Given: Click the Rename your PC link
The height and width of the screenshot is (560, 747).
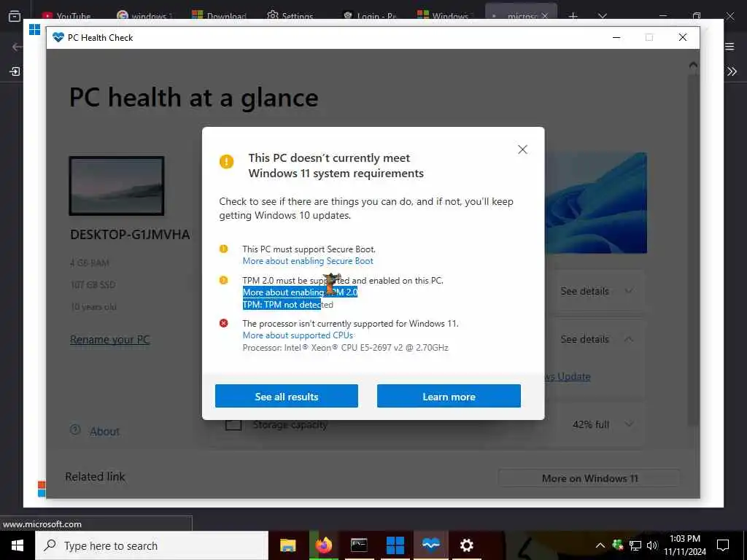Looking at the screenshot, I should tap(109, 340).
